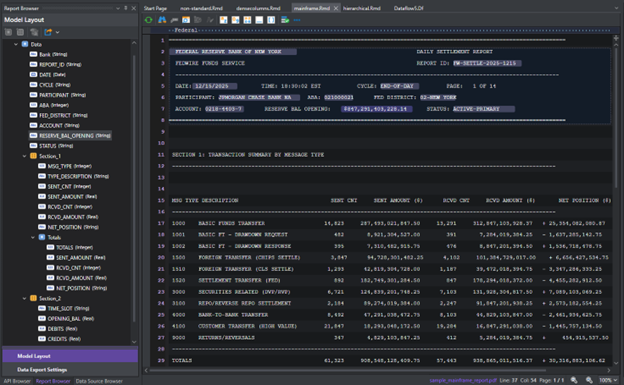This screenshot has height=385, width=624.
Task: Click the stacked layers icon in Model Layout
Action: pyautogui.click(x=34, y=32)
